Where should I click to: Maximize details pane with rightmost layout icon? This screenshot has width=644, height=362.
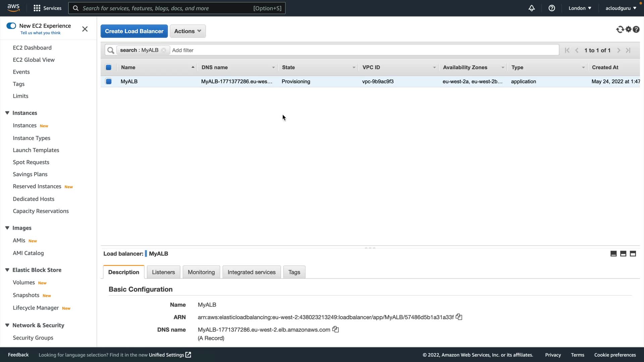click(633, 254)
